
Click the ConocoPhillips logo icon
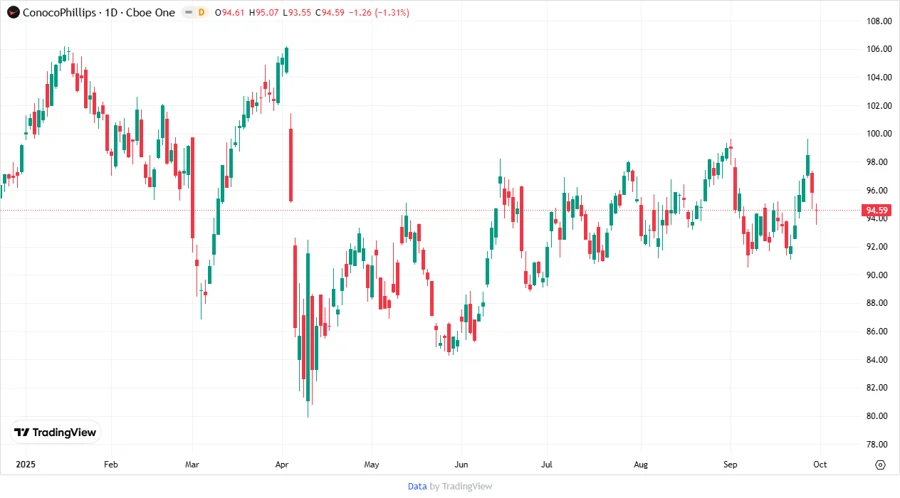pos(12,12)
